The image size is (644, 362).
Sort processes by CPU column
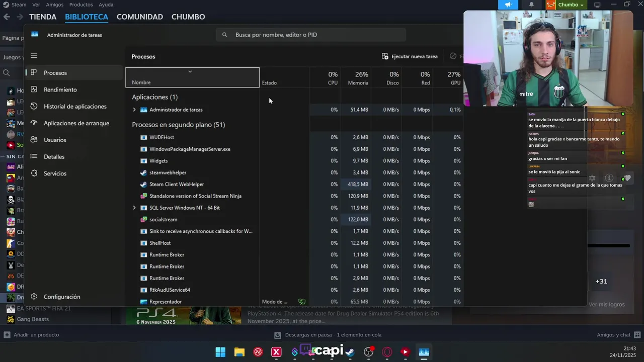coord(325,77)
